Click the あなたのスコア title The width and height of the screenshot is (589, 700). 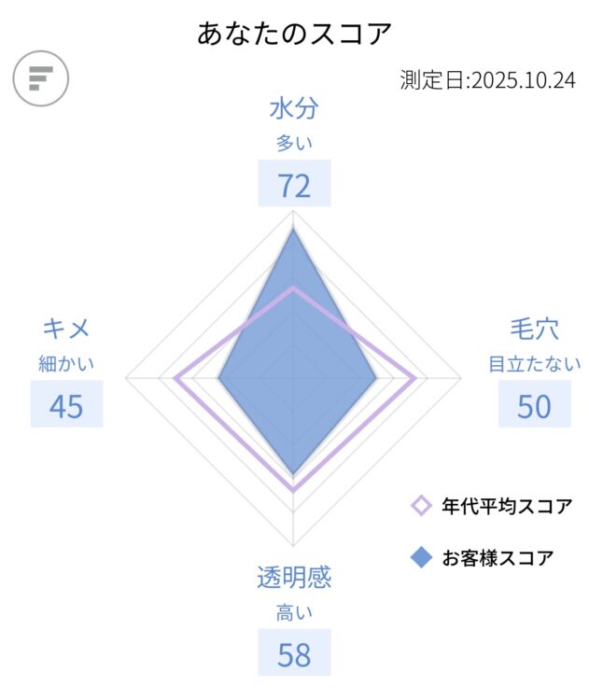294,33
